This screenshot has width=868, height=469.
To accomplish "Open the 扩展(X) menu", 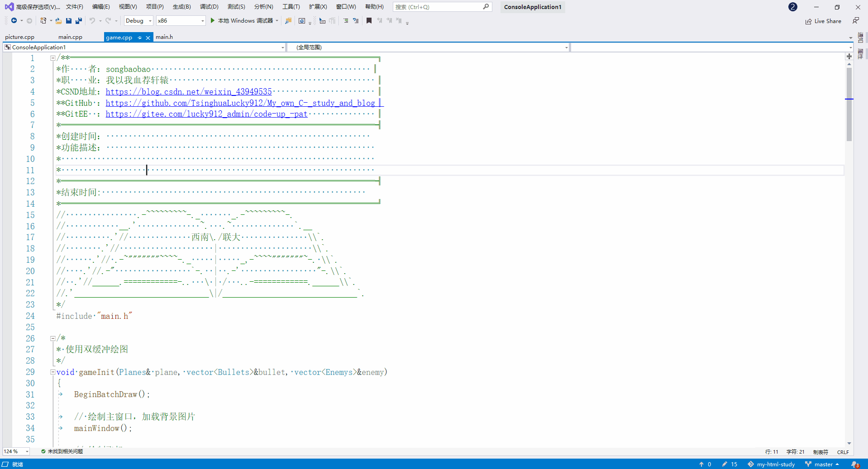I will (318, 7).
